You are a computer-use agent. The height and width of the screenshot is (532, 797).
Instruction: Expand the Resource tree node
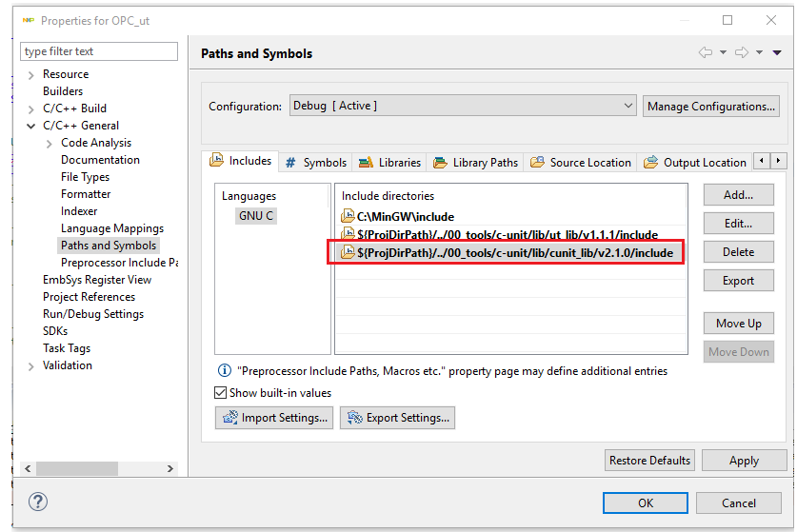tap(31, 74)
